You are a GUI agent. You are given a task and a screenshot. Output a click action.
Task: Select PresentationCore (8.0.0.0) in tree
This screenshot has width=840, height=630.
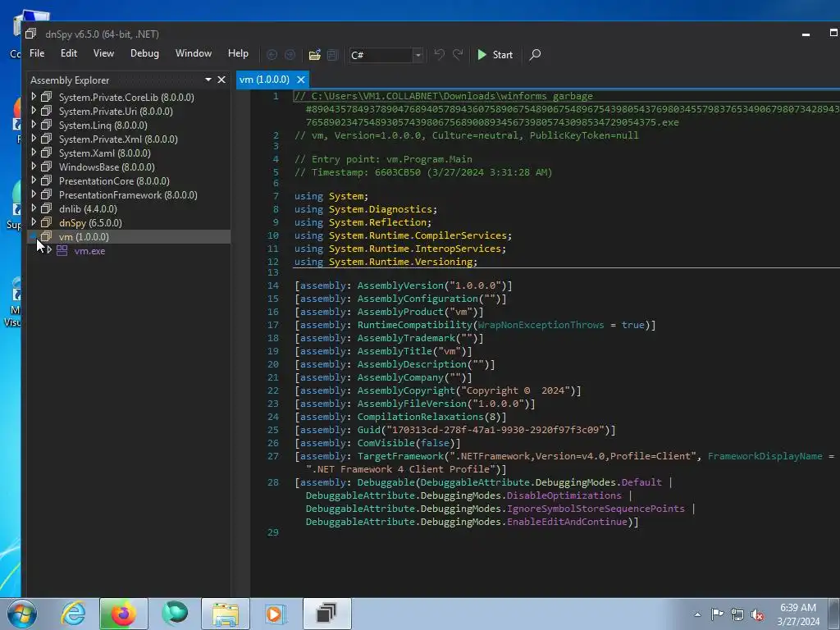click(114, 180)
